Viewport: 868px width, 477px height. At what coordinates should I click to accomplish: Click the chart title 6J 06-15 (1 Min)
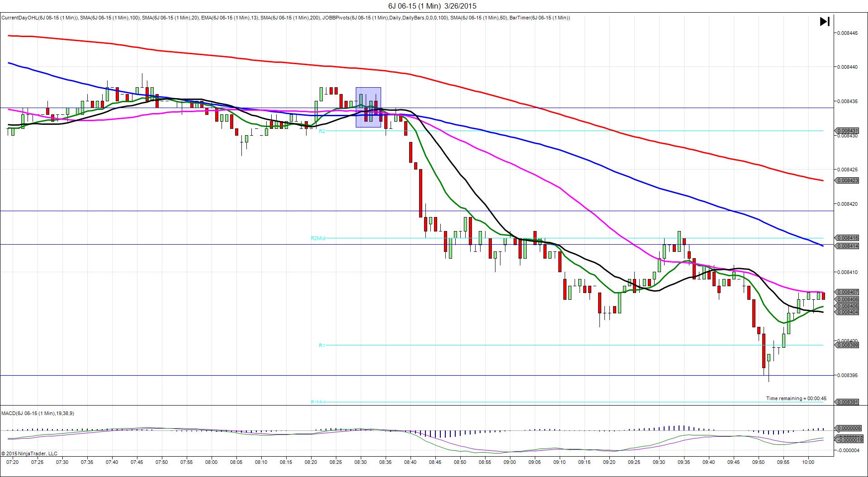click(x=432, y=6)
